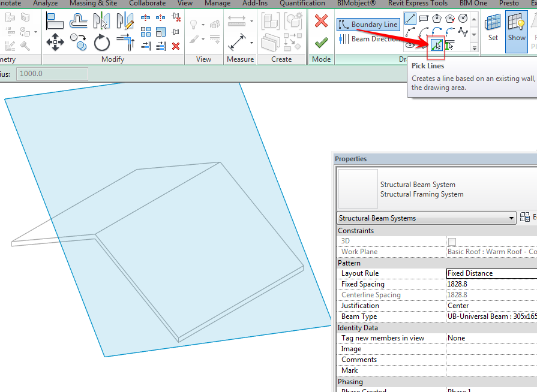Open the Analyze ribbon tab
537x392 pixels.
click(x=46, y=4)
